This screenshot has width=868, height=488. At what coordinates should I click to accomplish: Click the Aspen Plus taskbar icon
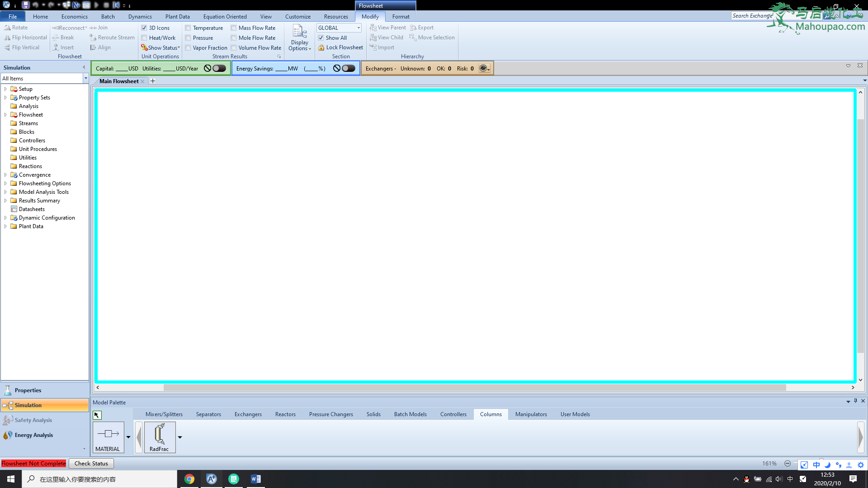point(211,479)
